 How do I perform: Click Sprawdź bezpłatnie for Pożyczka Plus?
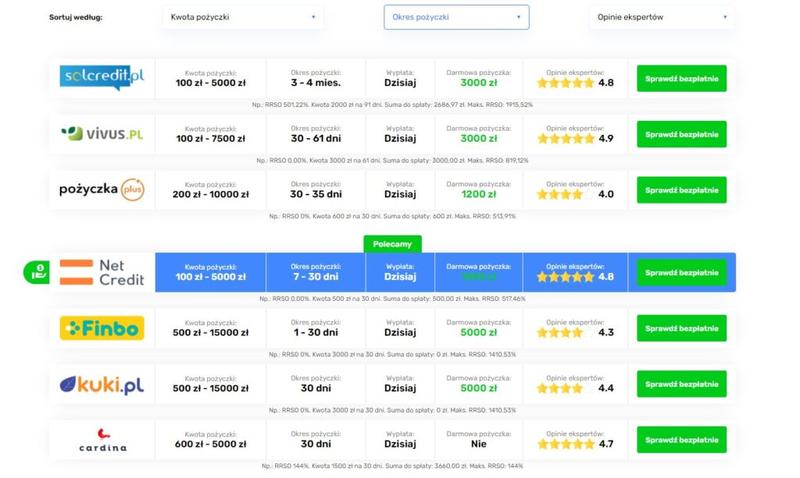pos(681,189)
